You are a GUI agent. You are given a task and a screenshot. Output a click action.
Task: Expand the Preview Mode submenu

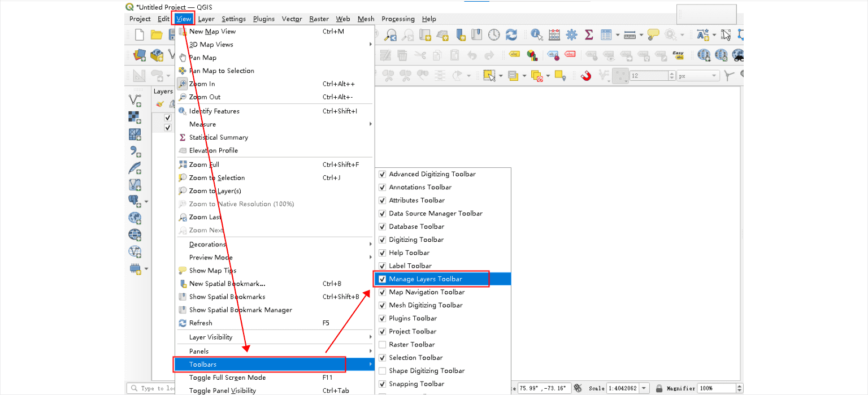(275, 258)
